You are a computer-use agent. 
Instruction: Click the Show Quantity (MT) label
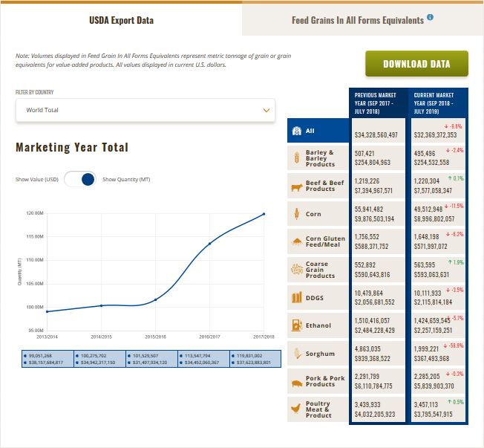pyautogui.click(x=126, y=180)
